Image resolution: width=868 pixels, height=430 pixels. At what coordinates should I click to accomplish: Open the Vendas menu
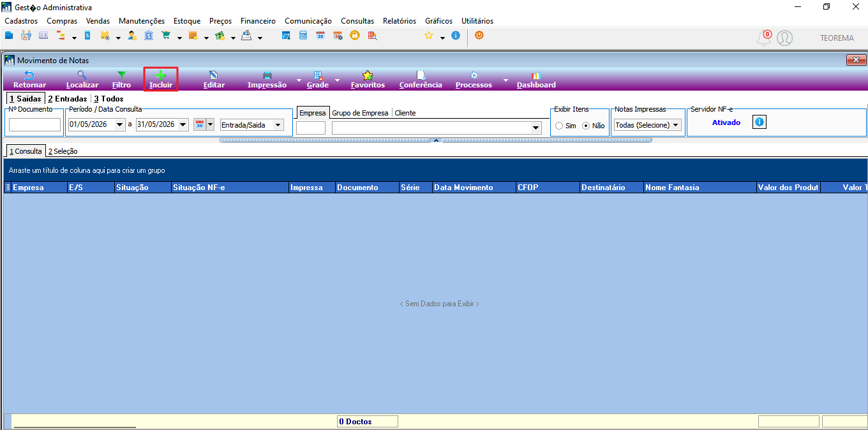click(98, 21)
